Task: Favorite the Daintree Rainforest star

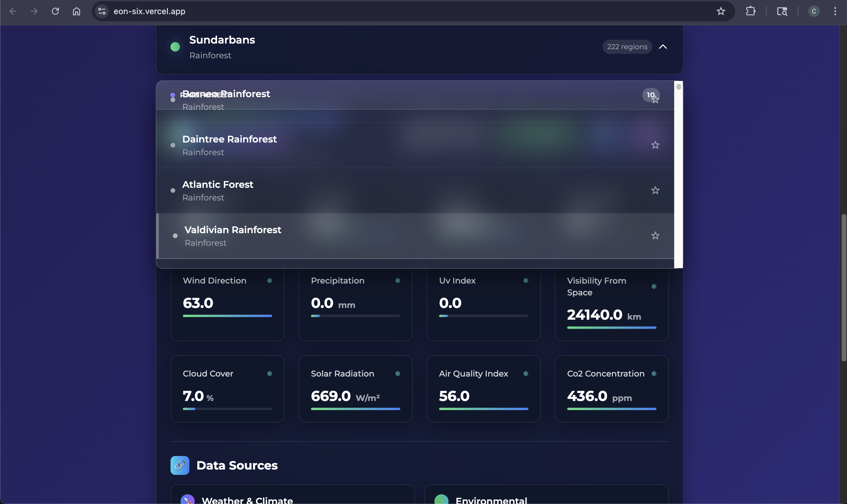Action: (x=655, y=145)
